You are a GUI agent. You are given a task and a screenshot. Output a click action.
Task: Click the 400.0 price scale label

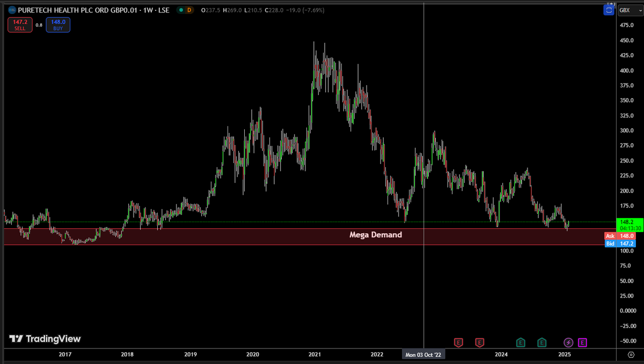[x=627, y=70]
